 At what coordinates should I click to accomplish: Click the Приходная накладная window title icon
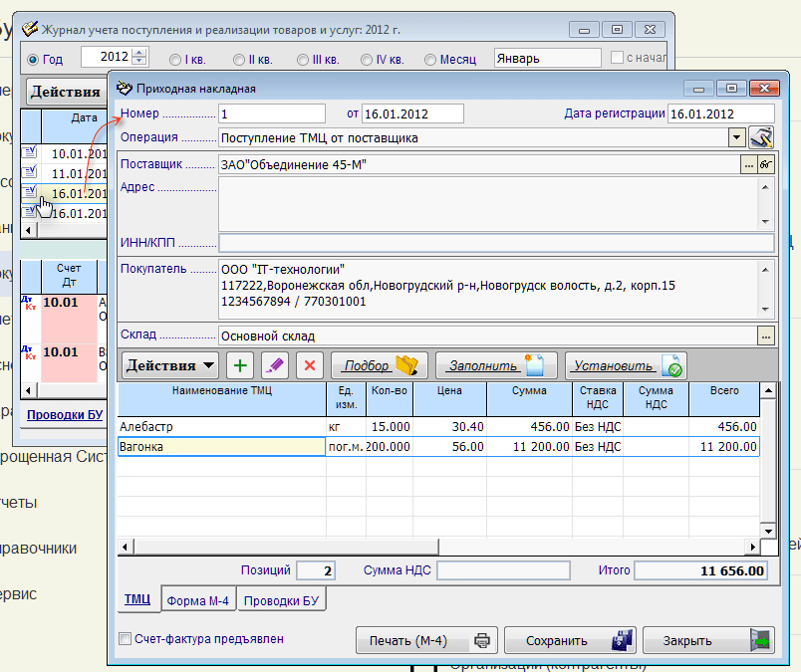[125, 88]
